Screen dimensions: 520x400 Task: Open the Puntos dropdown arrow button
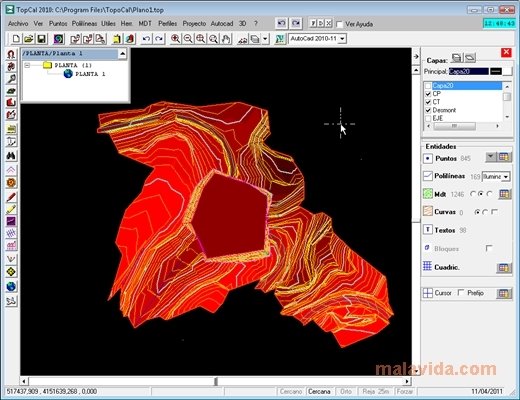491,157
